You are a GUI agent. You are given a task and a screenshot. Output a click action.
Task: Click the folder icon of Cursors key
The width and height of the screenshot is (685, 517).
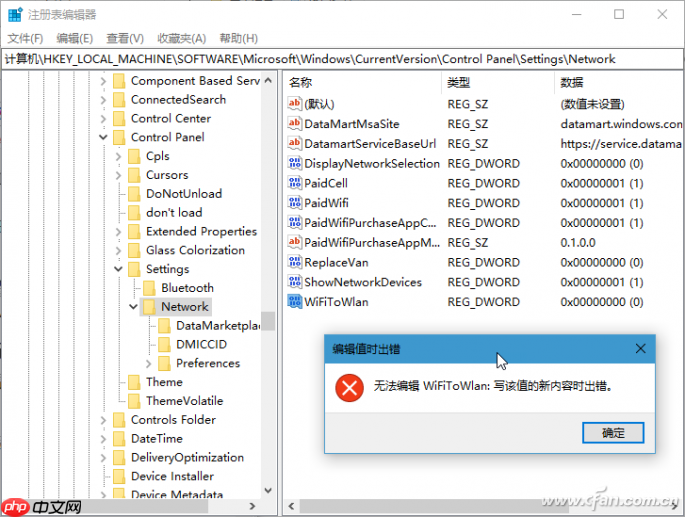pyautogui.click(x=134, y=175)
